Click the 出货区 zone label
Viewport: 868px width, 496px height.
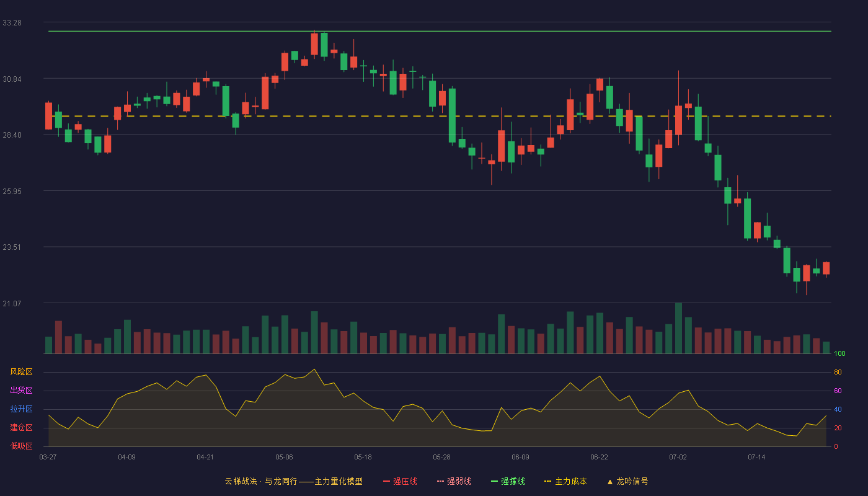coord(21,391)
